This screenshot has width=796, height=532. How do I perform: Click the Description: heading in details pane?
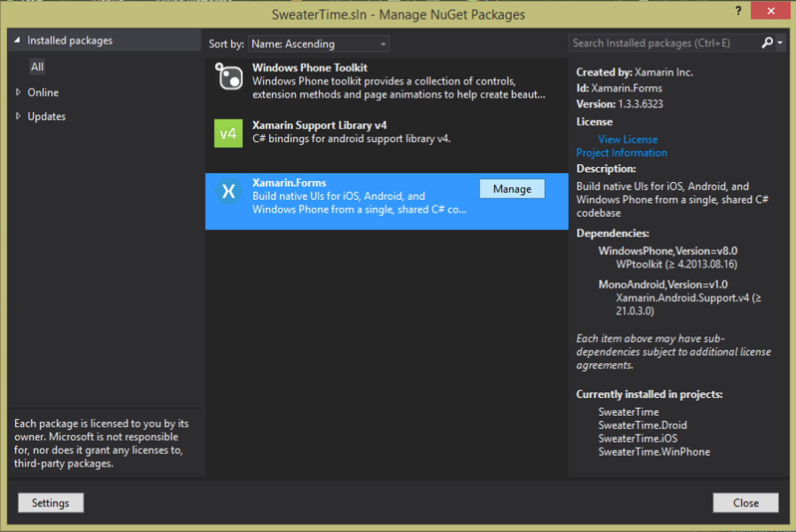point(606,169)
